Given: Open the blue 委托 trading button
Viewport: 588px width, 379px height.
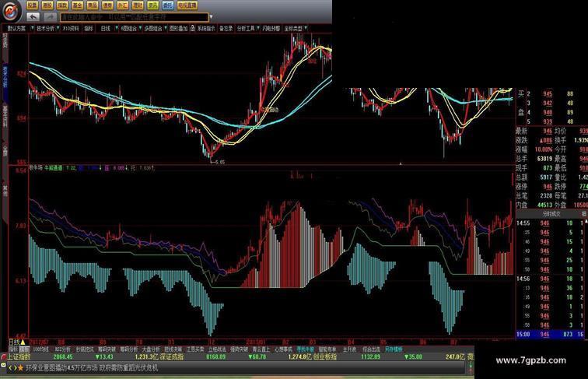Looking at the screenshot, I should [168, 5].
